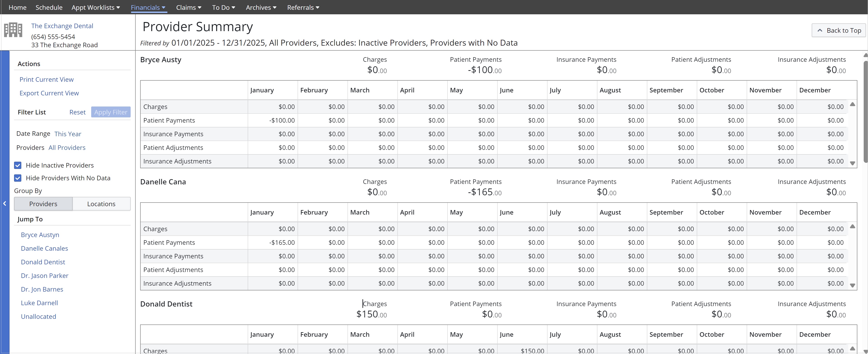The image size is (868, 354).
Task: Open the Financials dropdown menu
Action: point(148,7)
